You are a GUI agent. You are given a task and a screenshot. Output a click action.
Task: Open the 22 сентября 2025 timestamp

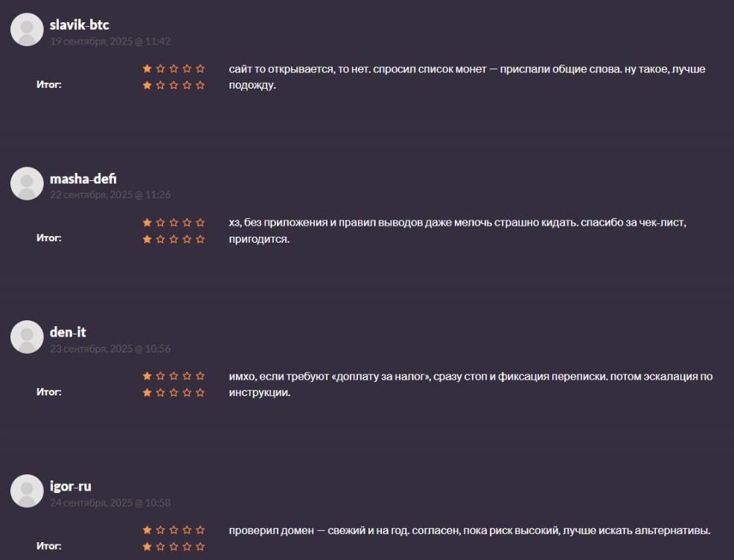point(110,195)
